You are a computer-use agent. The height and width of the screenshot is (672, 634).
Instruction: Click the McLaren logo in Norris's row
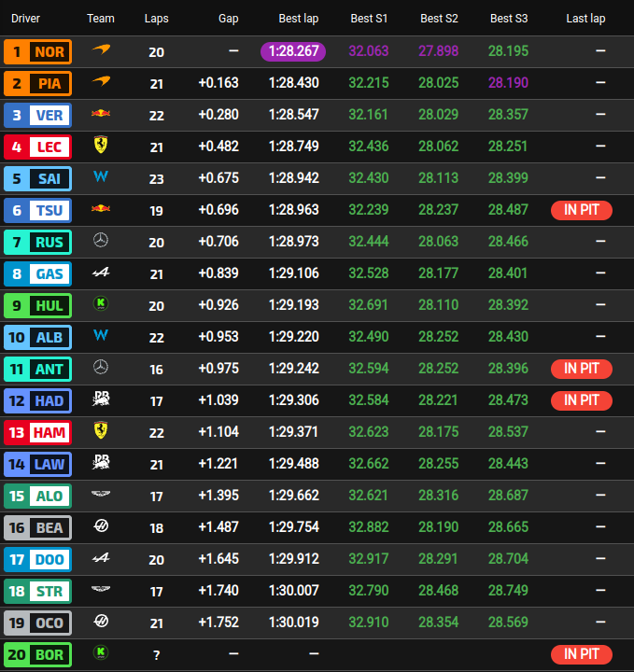[x=101, y=51]
